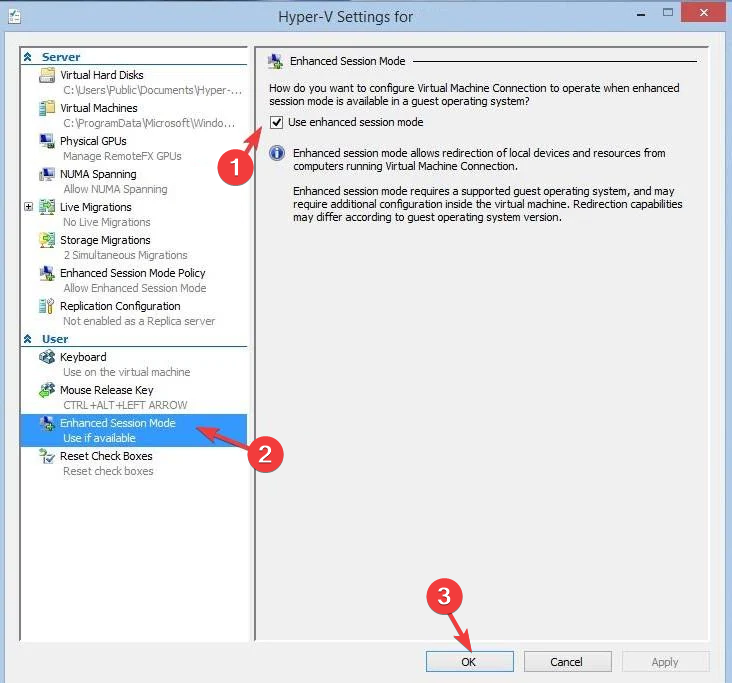This screenshot has width=732, height=683.
Task: Click the Virtual Hard Disks icon
Action: click(x=47, y=75)
